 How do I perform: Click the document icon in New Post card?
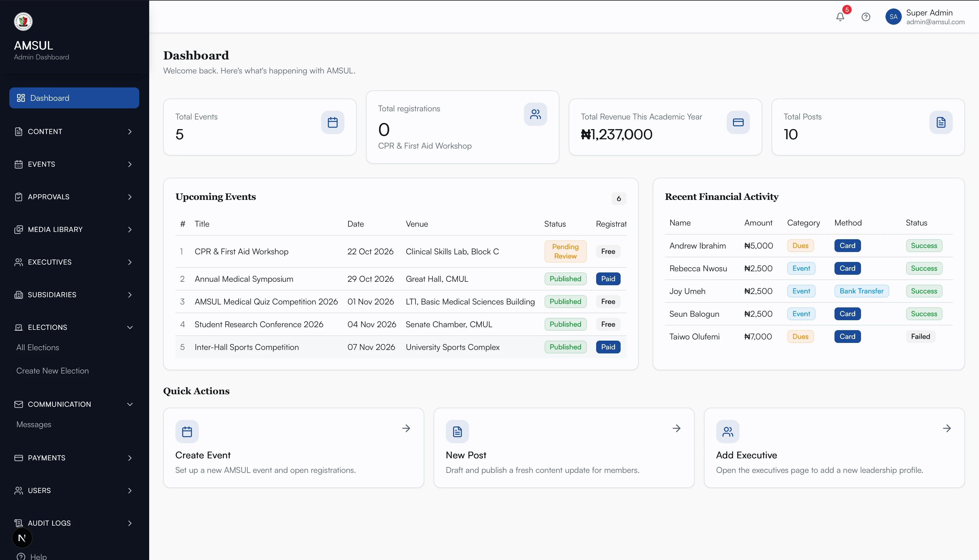click(457, 432)
